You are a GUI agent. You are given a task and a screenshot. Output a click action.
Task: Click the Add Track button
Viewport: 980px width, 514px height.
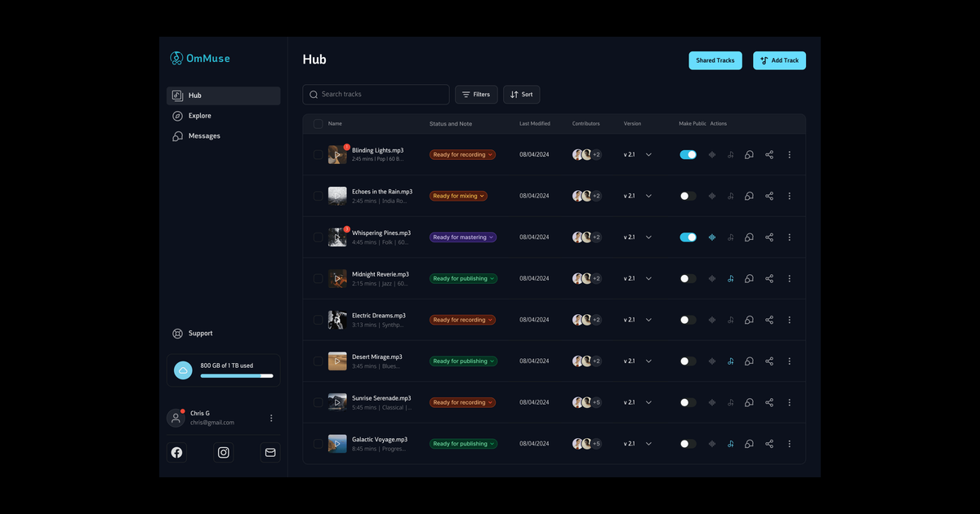click(779, 60)
